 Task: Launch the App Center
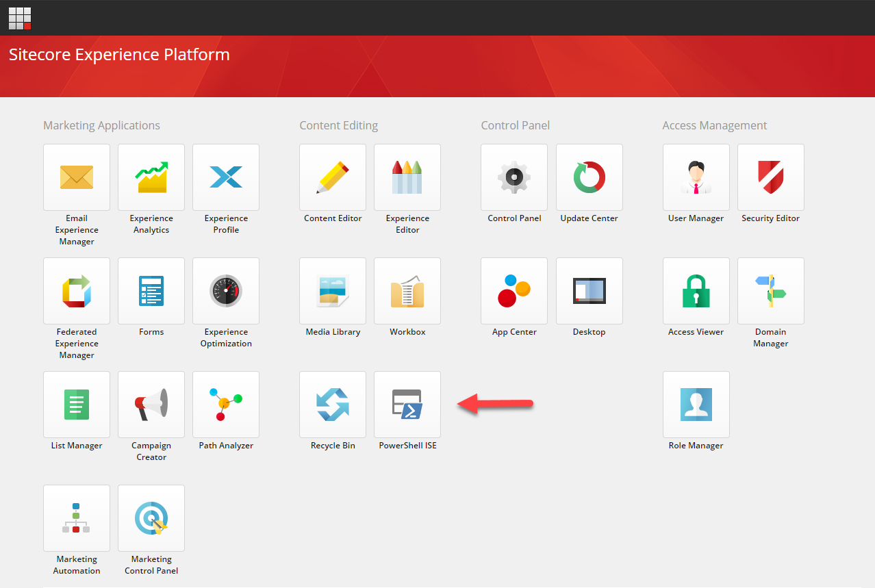pyautogui.click(x=514, y=291)
